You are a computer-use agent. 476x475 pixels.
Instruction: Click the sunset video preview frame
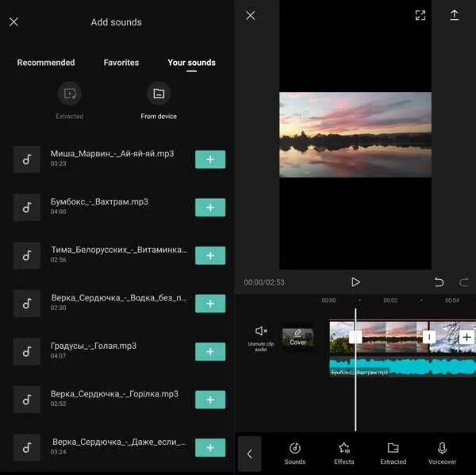pos(355,135)
